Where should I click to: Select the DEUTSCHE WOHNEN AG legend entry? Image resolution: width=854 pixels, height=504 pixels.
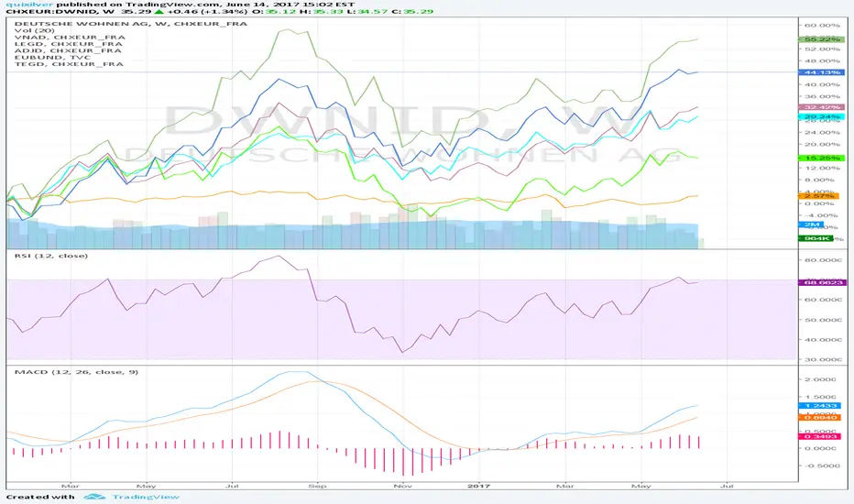(x=131, y=24)
